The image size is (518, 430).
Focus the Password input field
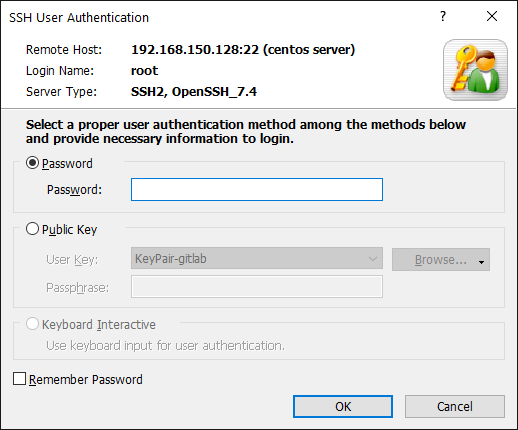click(x=257, y=189)
